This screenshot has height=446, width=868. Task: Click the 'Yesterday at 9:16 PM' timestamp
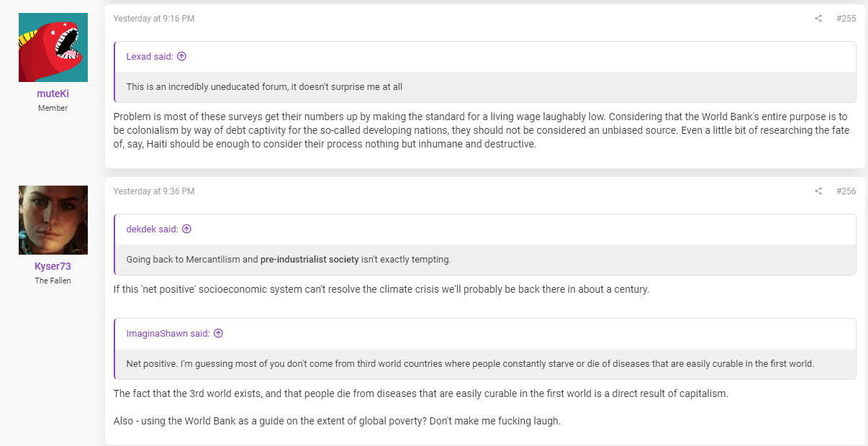click(x=154, y=19)
